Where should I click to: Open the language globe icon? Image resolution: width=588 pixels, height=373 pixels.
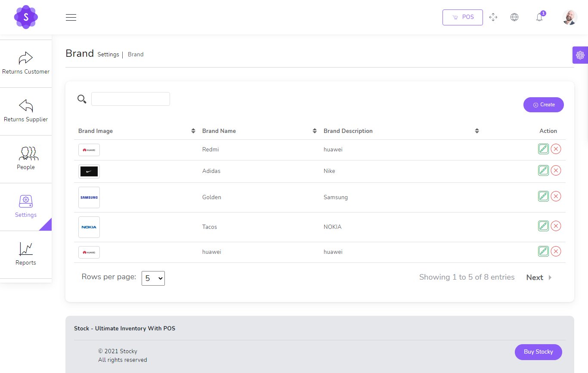click(x=514, y=18)
